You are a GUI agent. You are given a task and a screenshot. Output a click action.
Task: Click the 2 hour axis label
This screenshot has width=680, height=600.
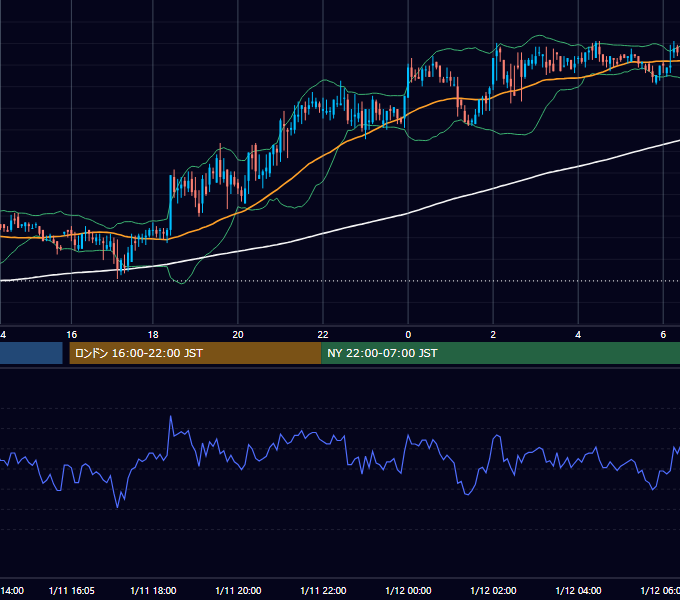pyautogui.click(x=493, y=335)
